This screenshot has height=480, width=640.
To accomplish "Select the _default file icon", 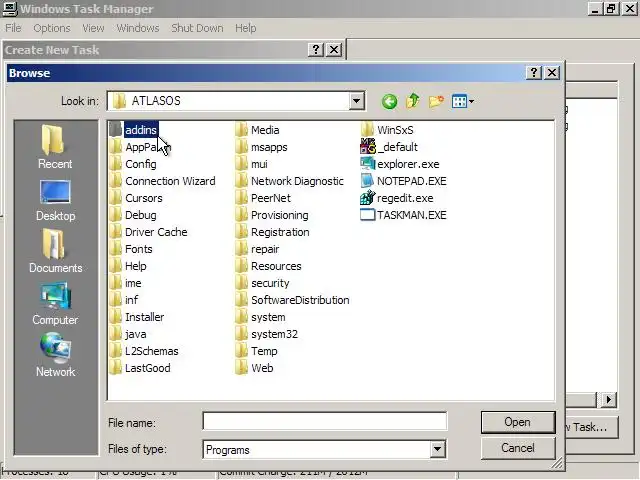I will click(x=367, y=147).
